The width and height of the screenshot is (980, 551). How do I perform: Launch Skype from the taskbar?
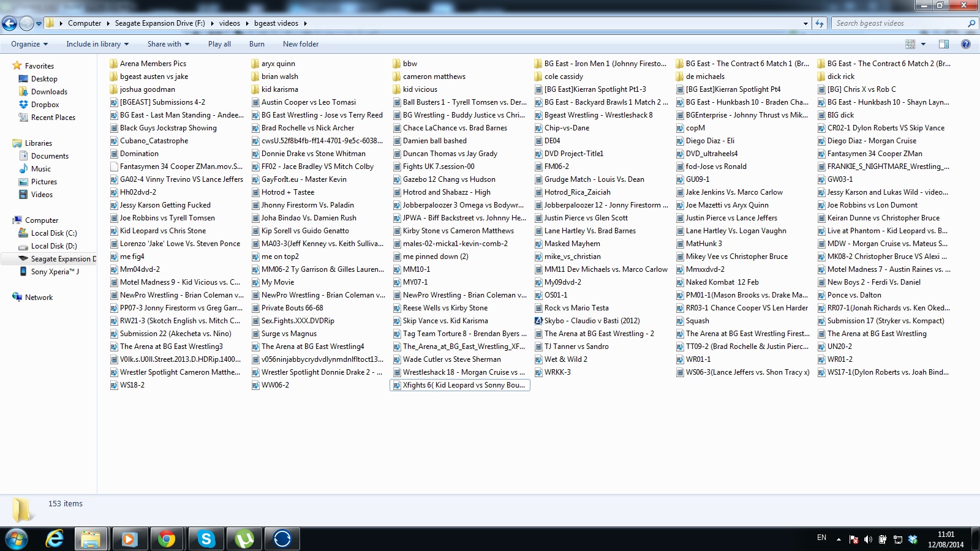coord(206,539)
